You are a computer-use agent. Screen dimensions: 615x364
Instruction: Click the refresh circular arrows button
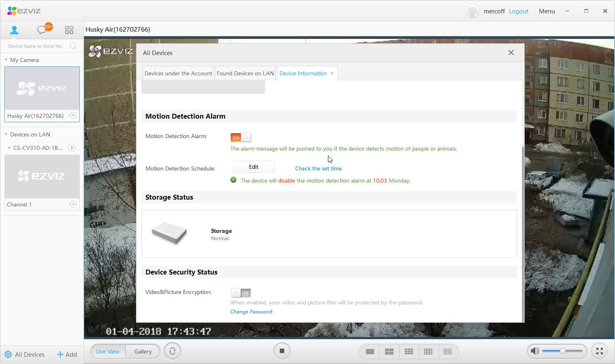(x=172, y=351)
